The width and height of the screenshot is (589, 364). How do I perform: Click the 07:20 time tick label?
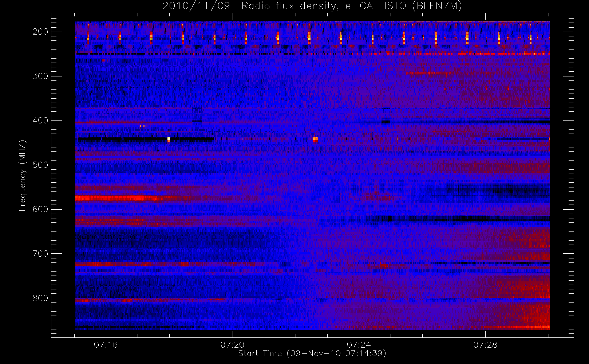point(232,345)
